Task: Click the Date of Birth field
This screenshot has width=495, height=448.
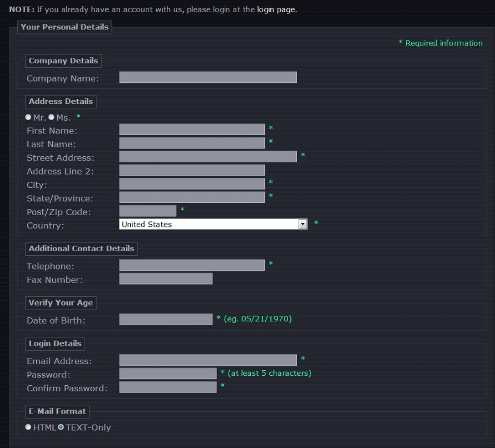Action: pos(165,319)
